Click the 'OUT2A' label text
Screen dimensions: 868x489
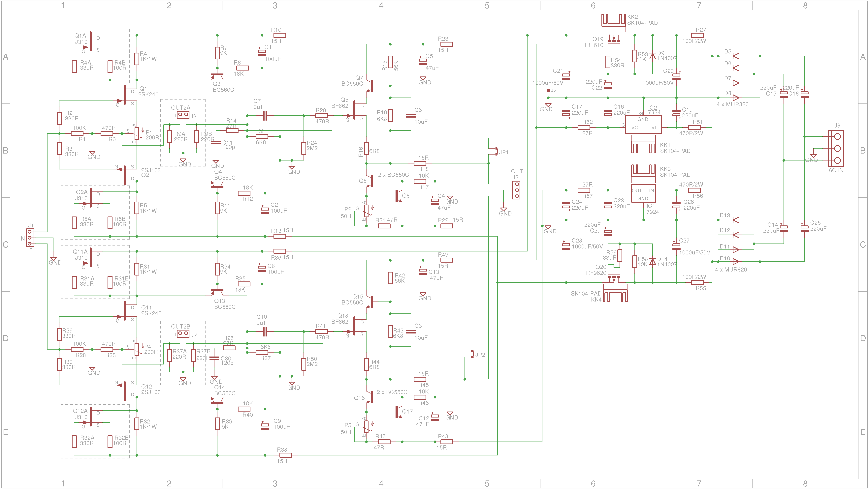tap(181, 108)
